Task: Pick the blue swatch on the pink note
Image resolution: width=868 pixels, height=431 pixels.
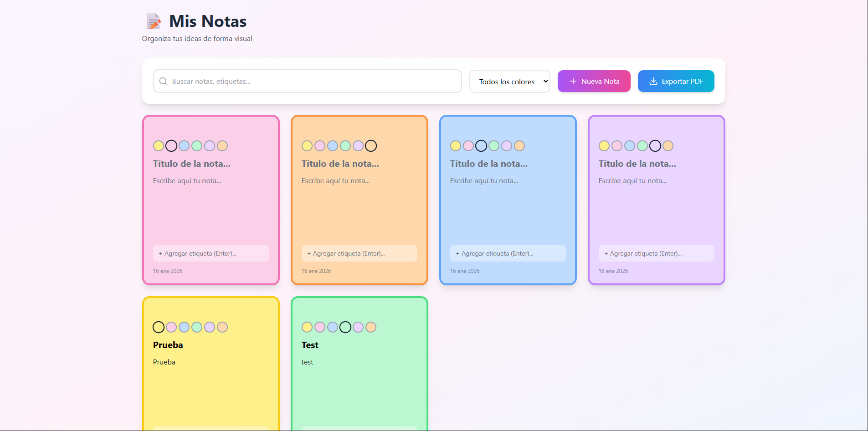Action: point(184,146)
